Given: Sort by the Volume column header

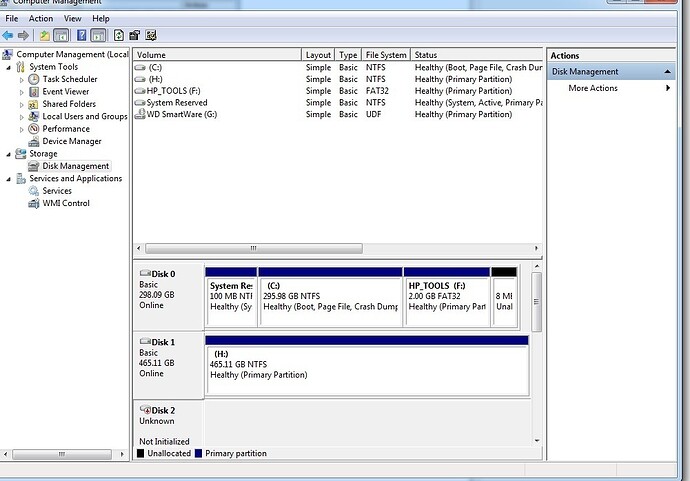Looking at the screenshot, I should (217, 55).
